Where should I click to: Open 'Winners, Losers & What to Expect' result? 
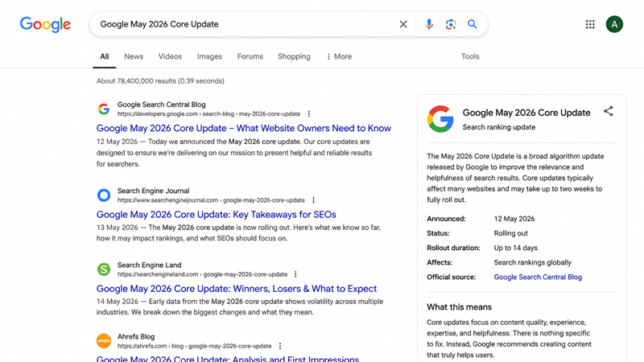pos(237,289)
